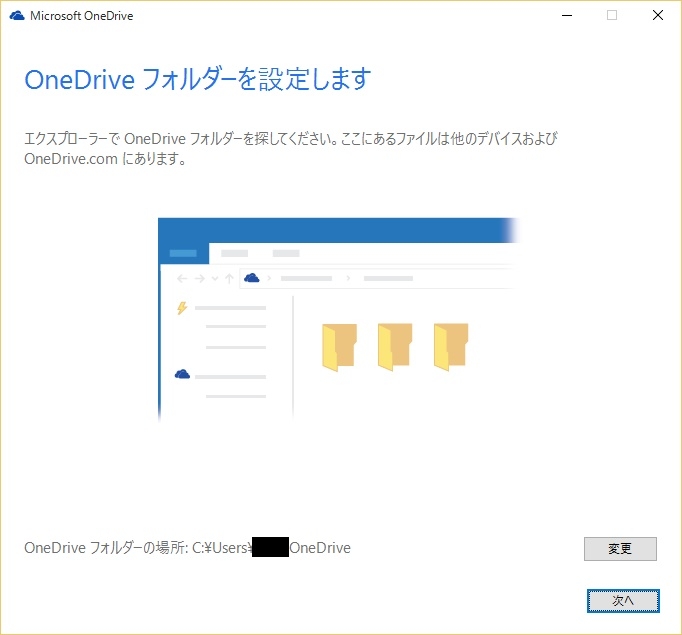
Task: Click the 次へ button to continue
Action: click(623, 601)
